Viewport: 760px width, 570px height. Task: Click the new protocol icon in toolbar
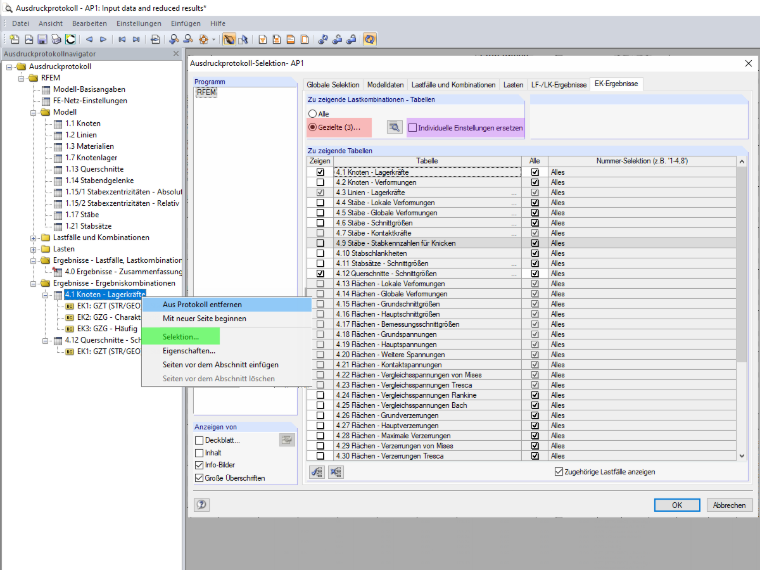point(15,39)
